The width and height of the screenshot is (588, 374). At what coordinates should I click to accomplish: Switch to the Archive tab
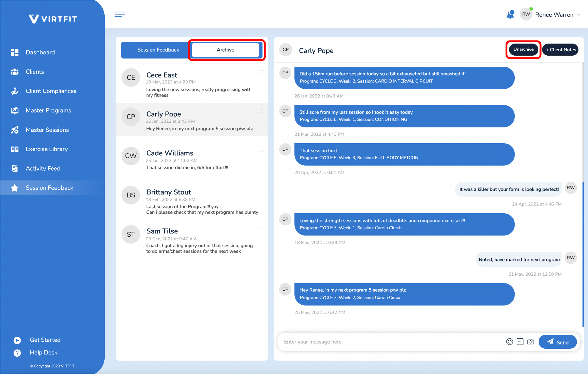225,50
